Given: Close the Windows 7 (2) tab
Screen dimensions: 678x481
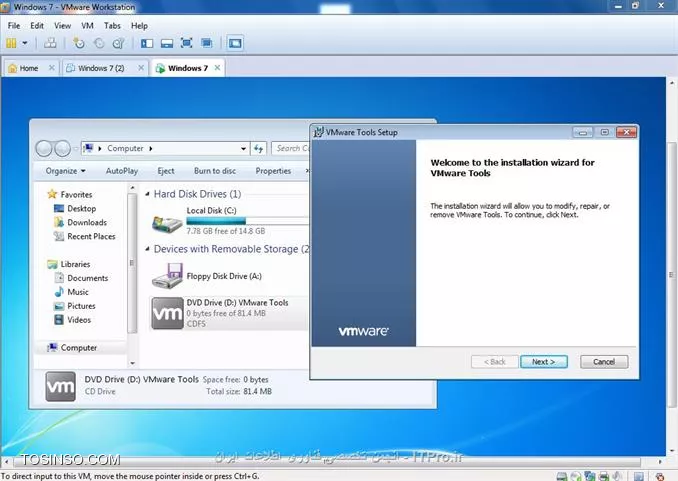Looking at the screenshot, I should click(141, 68).
